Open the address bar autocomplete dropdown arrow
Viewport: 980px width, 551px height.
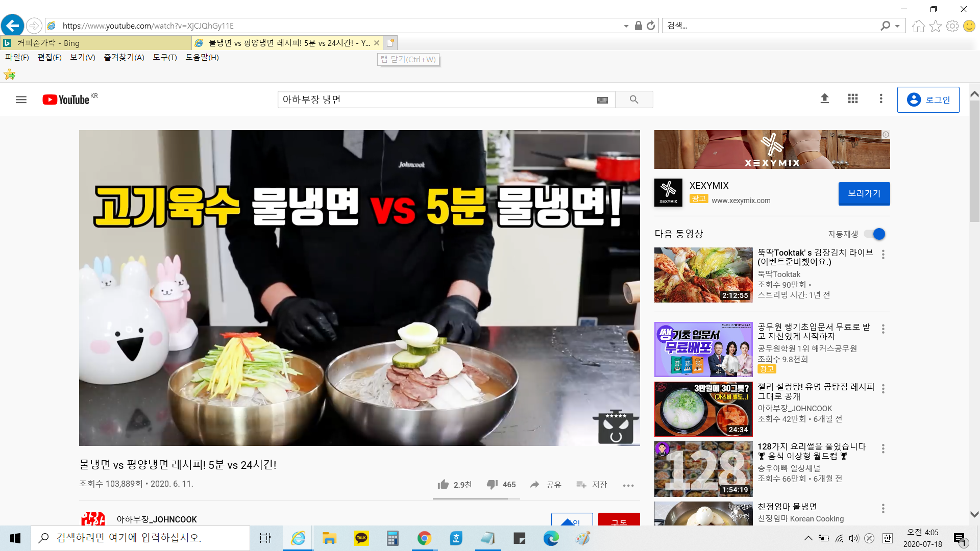pos(626,26)
